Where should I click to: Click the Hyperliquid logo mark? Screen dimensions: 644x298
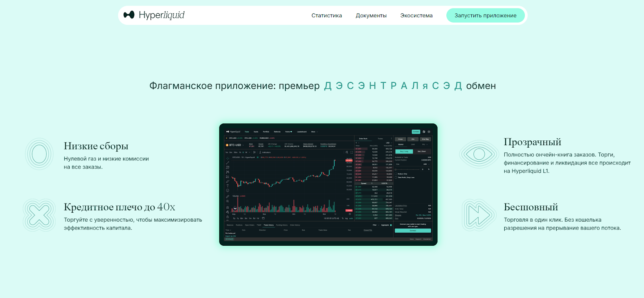129,15
